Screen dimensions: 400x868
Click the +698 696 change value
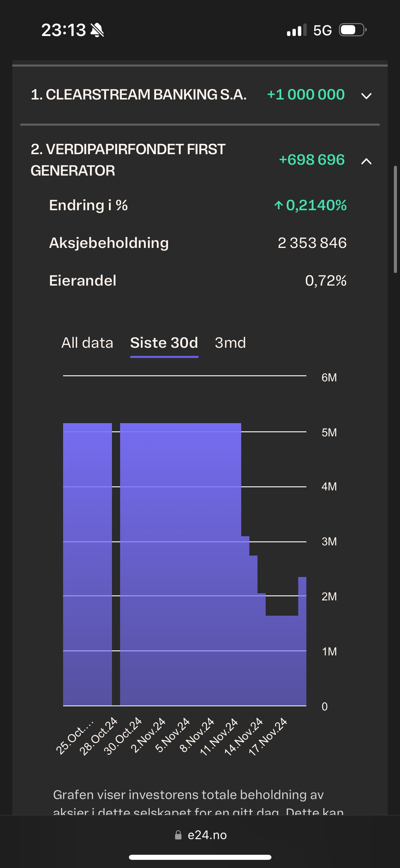pyautogui.click(x=311, y=160)
